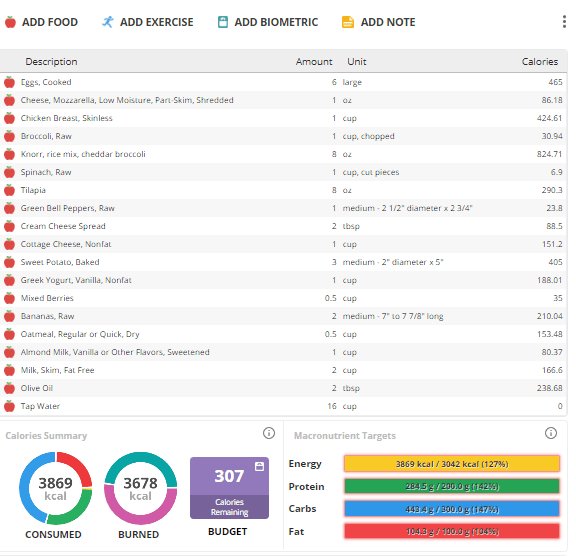Click the 3869 kcal consumed donut chart

55,488
